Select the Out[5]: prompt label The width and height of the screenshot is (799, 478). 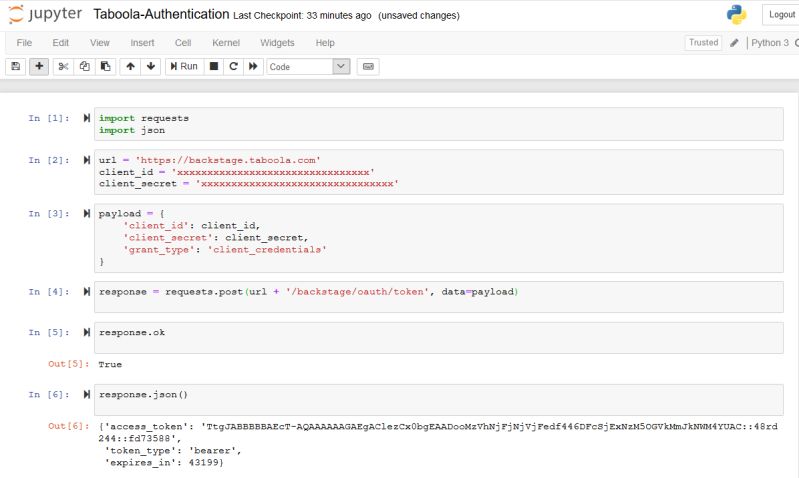tap(69, 364)
